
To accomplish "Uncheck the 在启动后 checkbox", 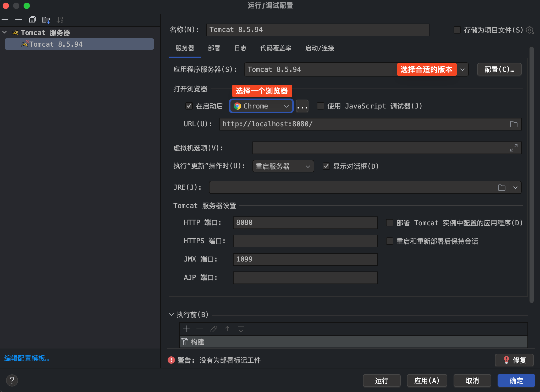I will (189, 106).
